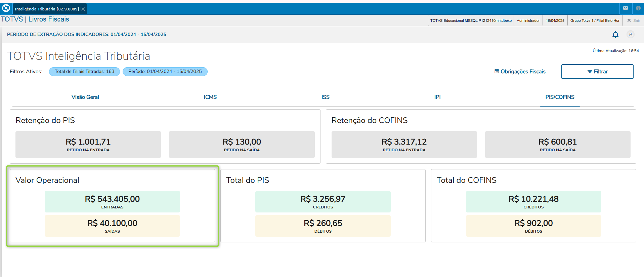Click the 'Retenção do COFINS' card title

370,120
